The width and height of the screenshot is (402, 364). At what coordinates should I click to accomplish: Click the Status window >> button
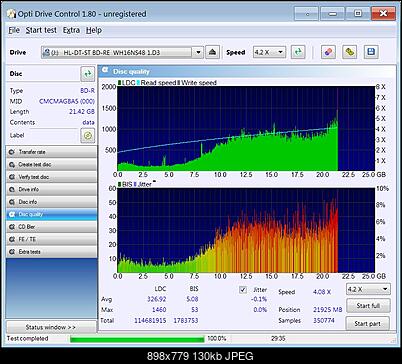[51, 327]
